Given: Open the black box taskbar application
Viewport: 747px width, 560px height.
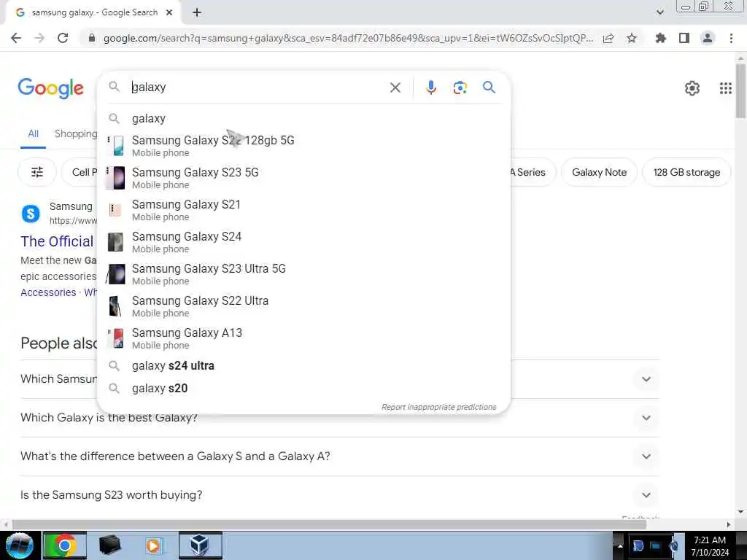Looking at the screenshot, I should tap(110, 545).
